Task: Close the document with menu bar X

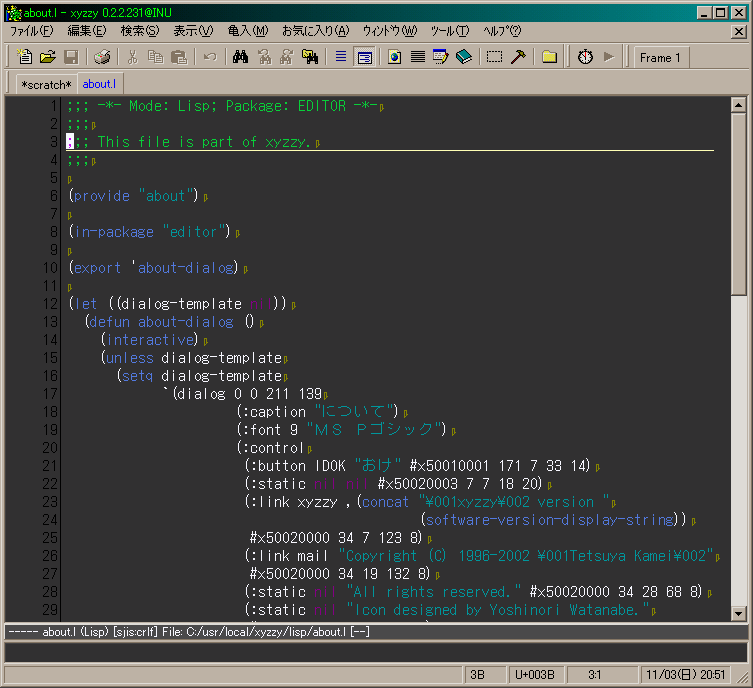Action: (738, 32)
